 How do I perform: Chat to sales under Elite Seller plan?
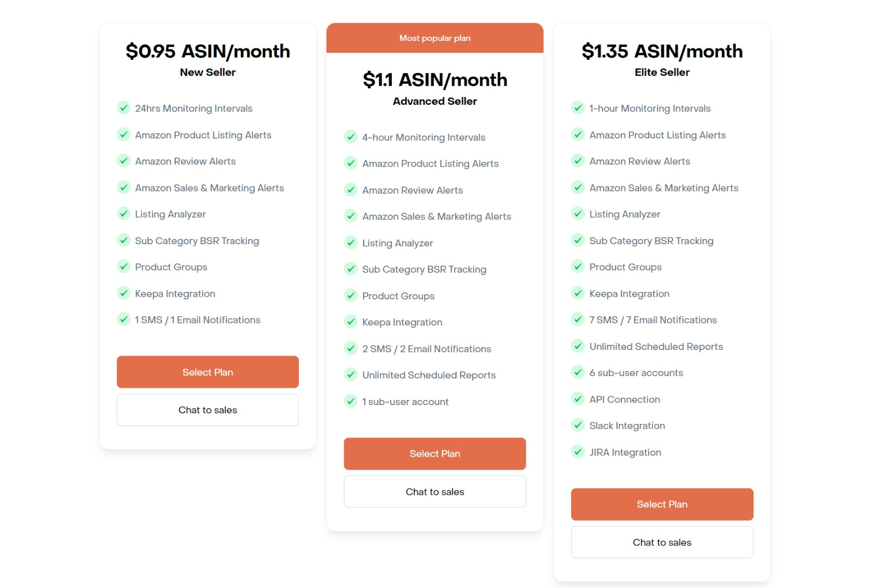point(662,542)
